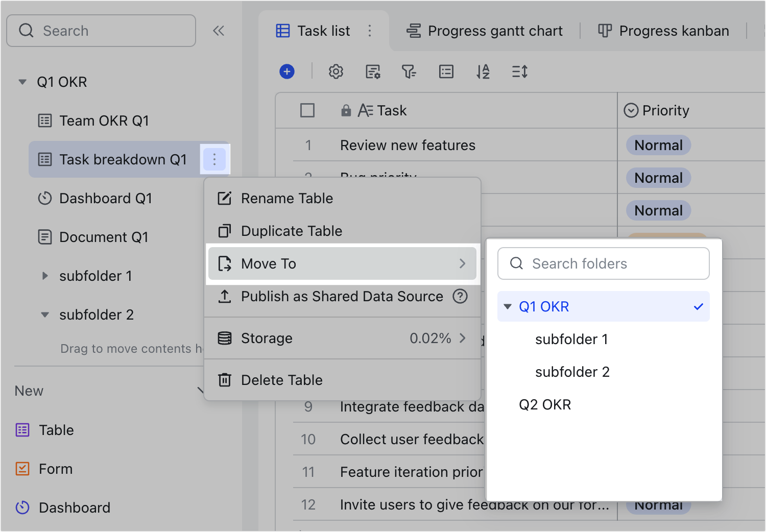Open the filter icon in toolbar

[x=409, y=71]
